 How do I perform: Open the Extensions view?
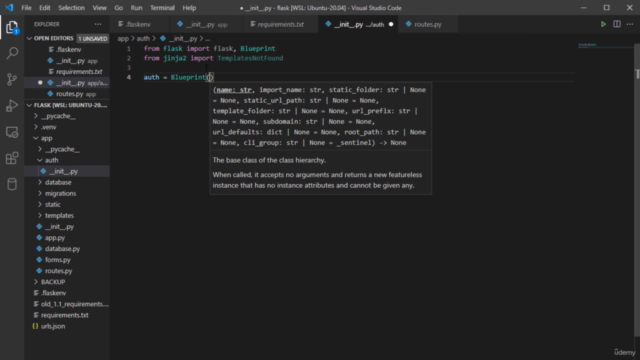pos(12,158)
